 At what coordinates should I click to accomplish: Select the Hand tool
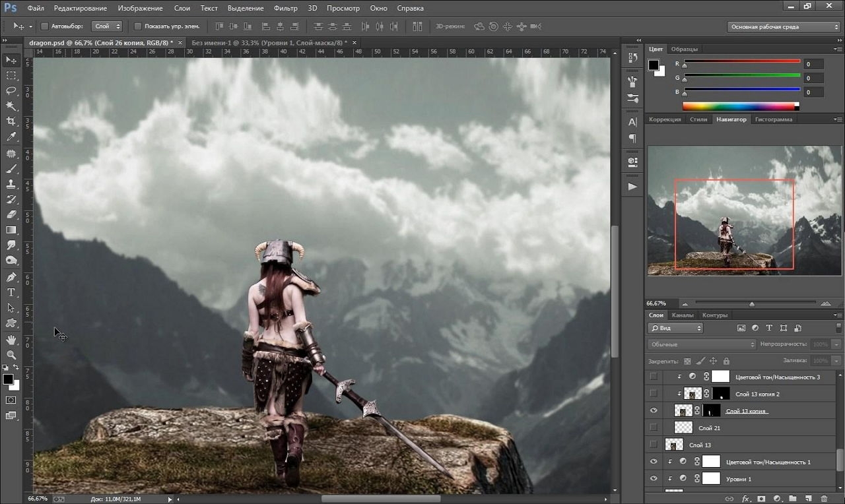coord(11,339)
